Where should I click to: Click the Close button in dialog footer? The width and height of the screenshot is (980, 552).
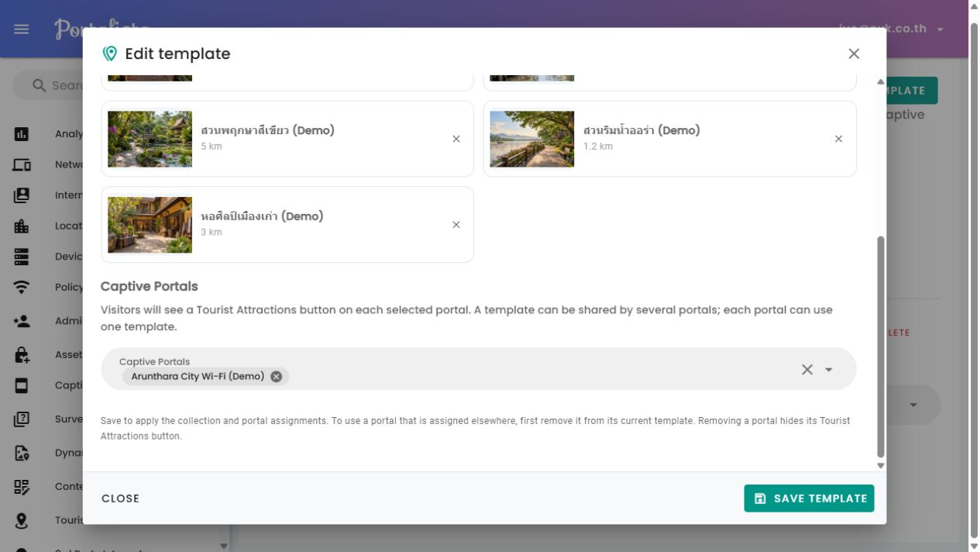coord(120,499)
